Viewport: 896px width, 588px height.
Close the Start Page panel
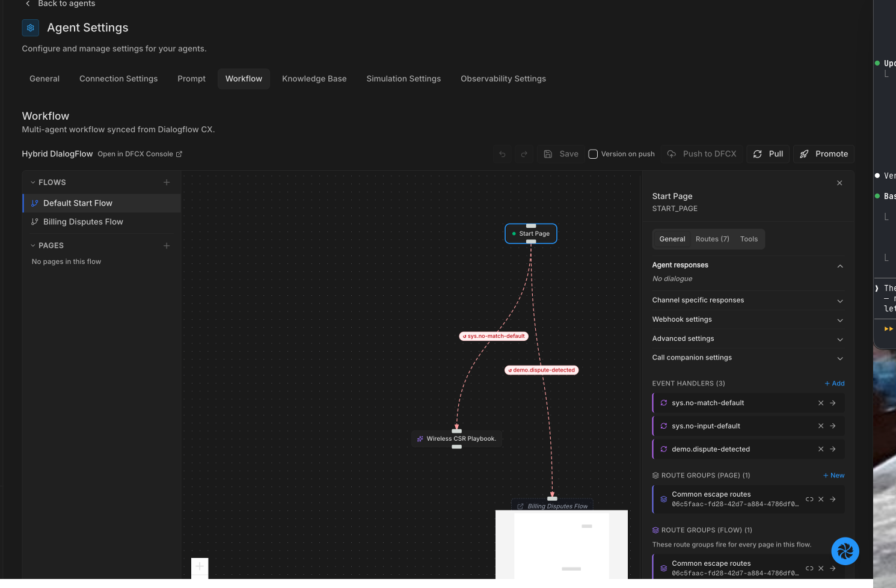[x=839, y=183]
